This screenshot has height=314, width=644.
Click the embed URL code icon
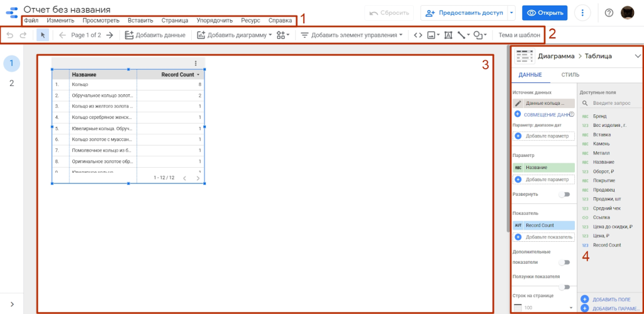418,35
